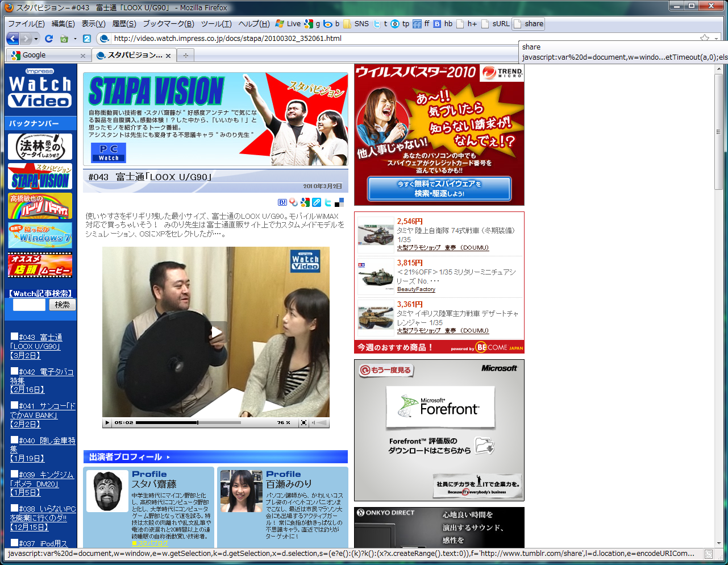Open the #039 キングジム ポメラ link

(41, 484)
